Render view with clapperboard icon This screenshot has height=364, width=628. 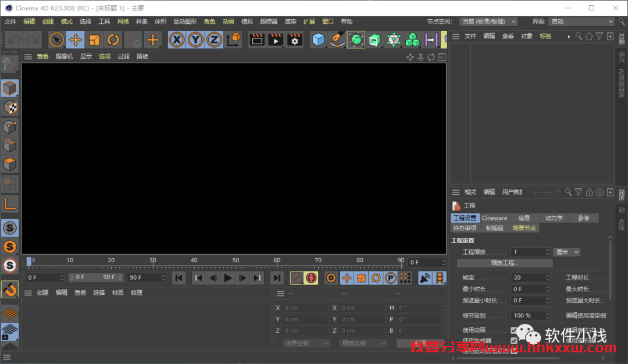(x=257, y=40)
